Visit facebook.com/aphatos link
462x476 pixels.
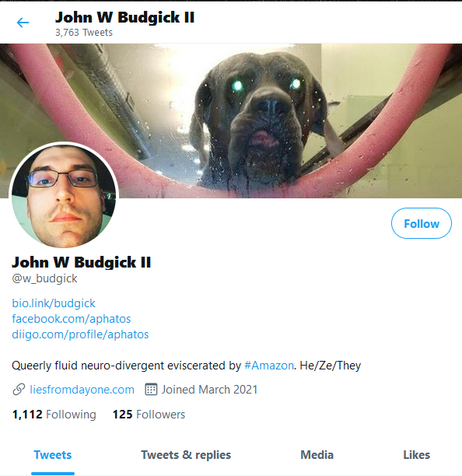(72, 319)
